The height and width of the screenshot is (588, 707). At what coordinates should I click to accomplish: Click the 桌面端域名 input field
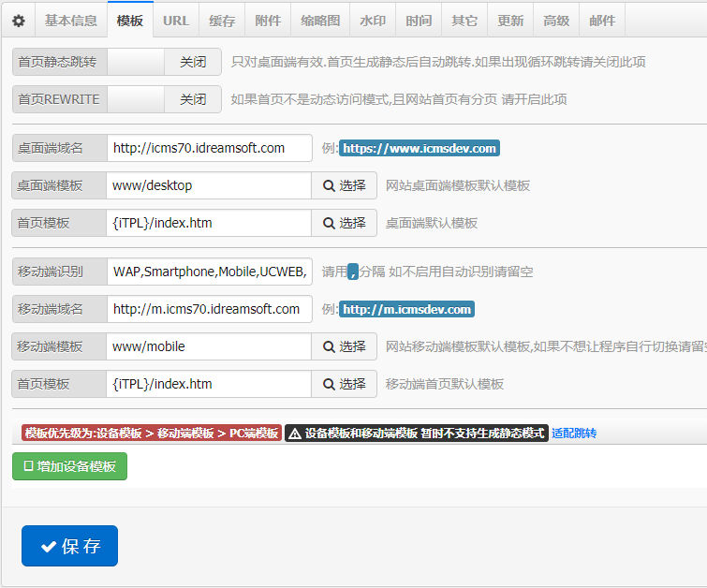pos(209,148)
